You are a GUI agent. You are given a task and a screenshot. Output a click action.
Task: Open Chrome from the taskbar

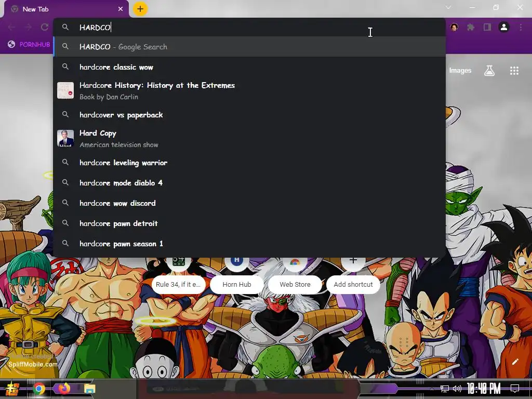[39, 389]
